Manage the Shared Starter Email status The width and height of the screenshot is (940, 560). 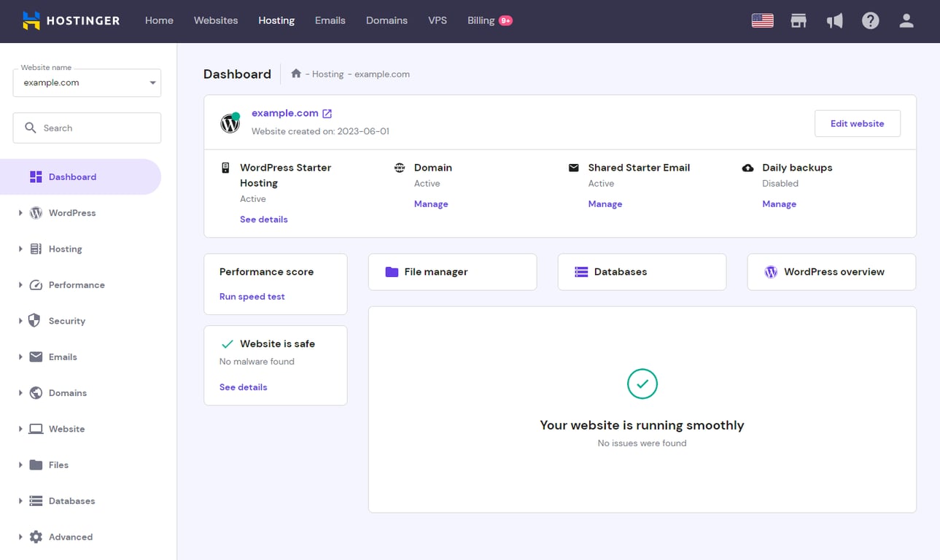pyautogui.click(x=605, y=203)
